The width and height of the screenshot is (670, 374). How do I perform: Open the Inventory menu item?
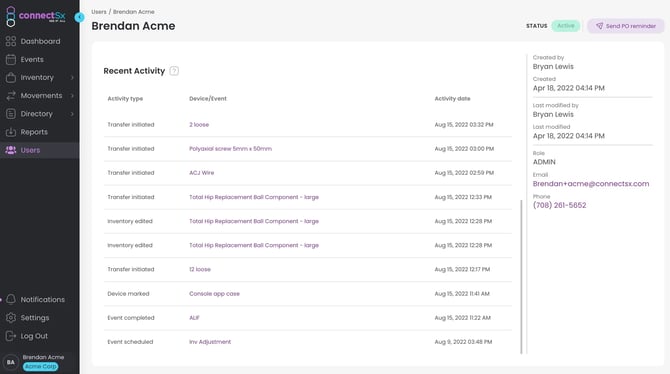pos(39,77)
